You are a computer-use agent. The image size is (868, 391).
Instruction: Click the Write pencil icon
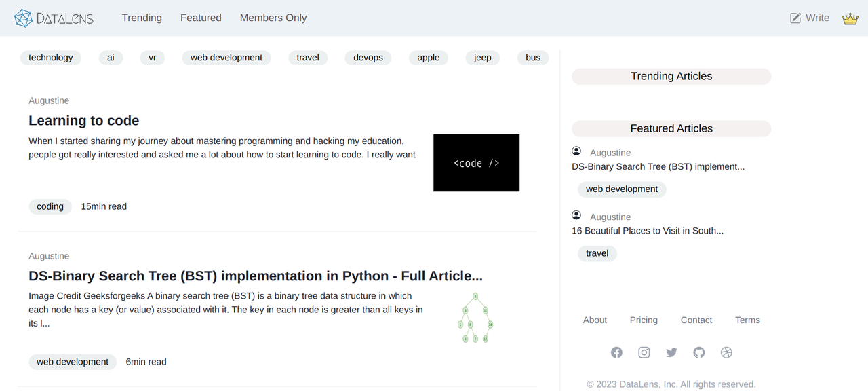click(795, 18)
